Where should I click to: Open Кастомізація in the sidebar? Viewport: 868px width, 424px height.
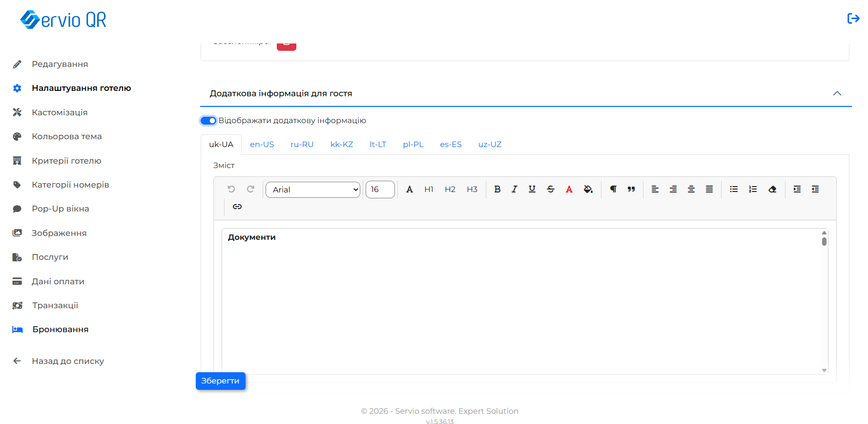(x=60, y=112)
